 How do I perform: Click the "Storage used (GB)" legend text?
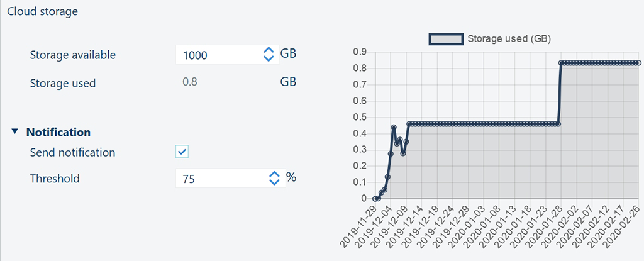[509, 39]
